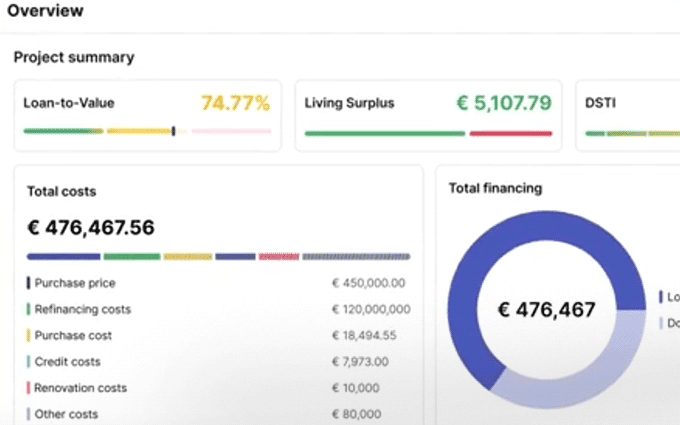Select the Refinancing costs row label
Screen dimensions: 680x425
(82, 309)
